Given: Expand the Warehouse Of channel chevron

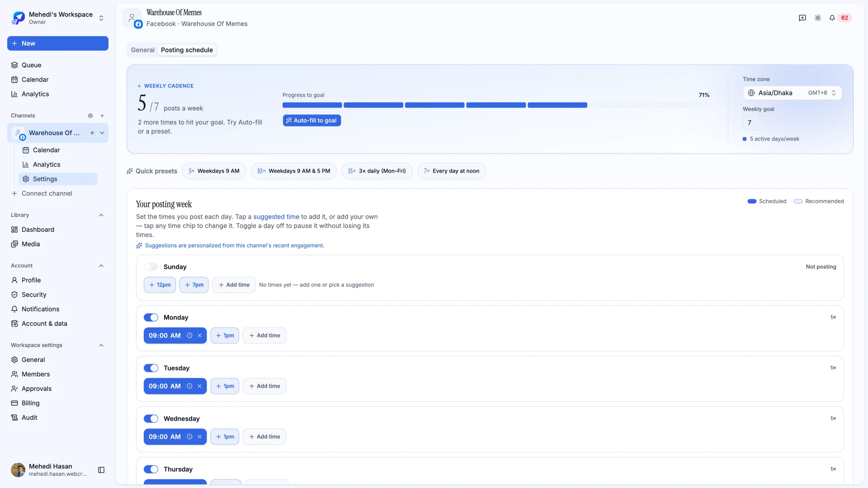Looking at the screenshot, I should [x=102, y=133].
